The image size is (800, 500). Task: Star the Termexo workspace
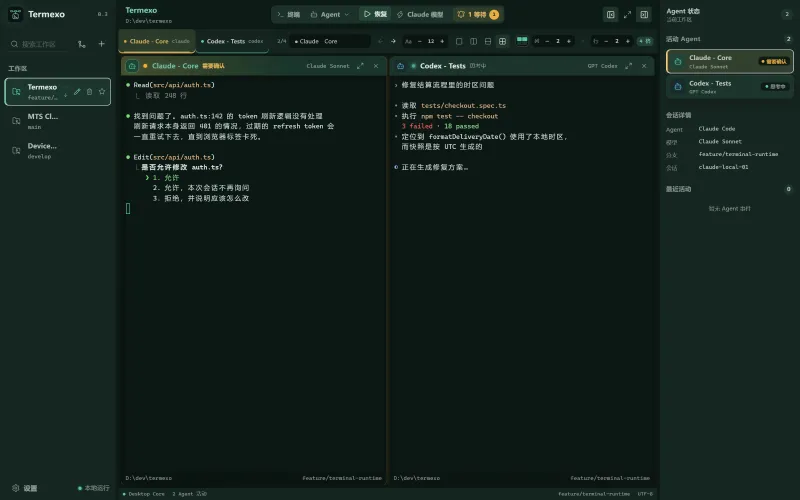[x=102, y=91]
